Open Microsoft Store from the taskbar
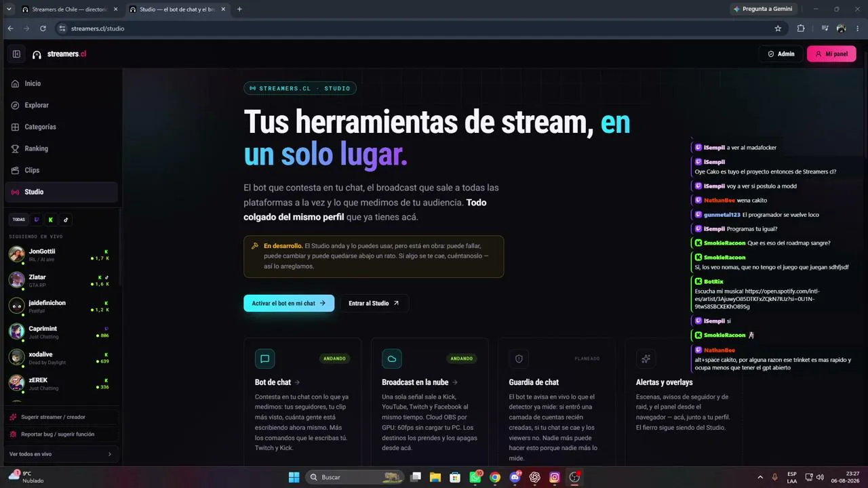 (x=455, y=477)
